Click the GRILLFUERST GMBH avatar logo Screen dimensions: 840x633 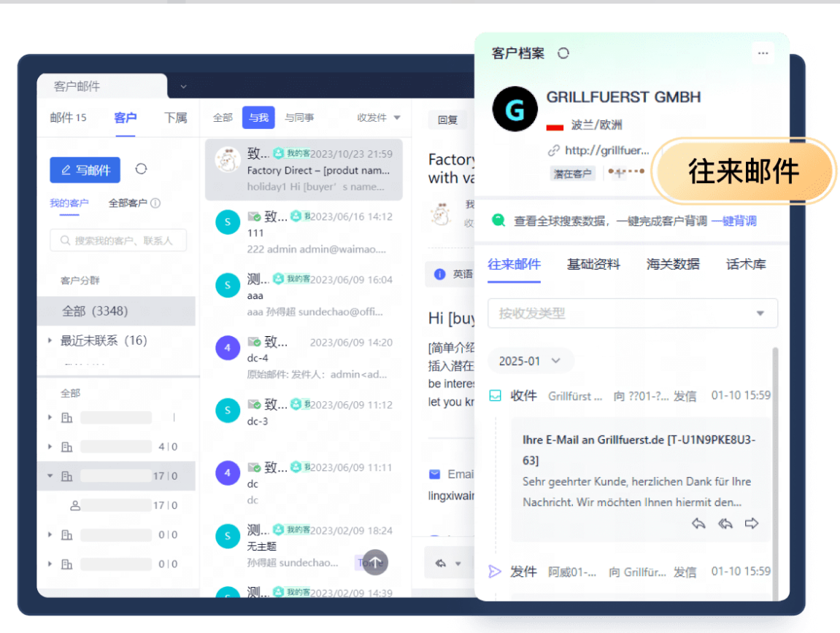tap(515, 109)
